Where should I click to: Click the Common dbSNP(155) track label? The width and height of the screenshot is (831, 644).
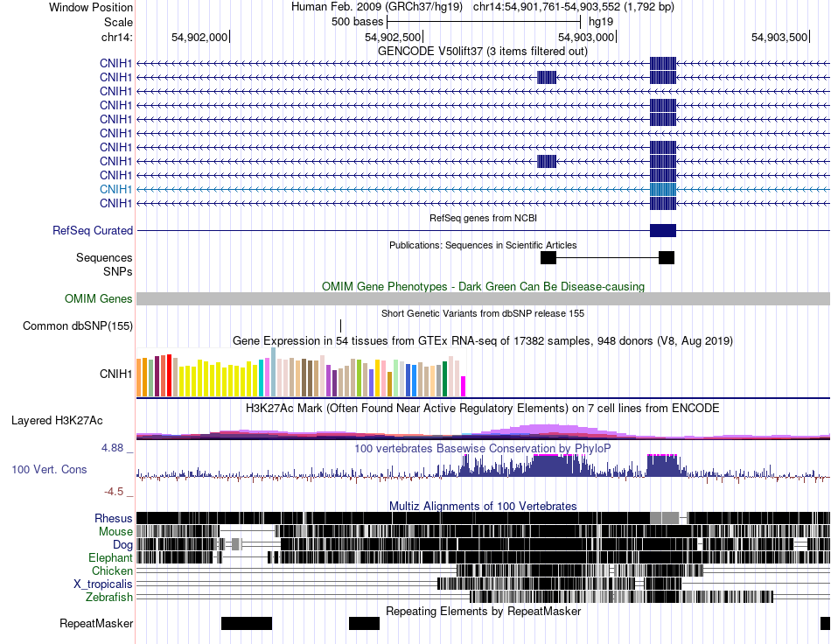78,326
